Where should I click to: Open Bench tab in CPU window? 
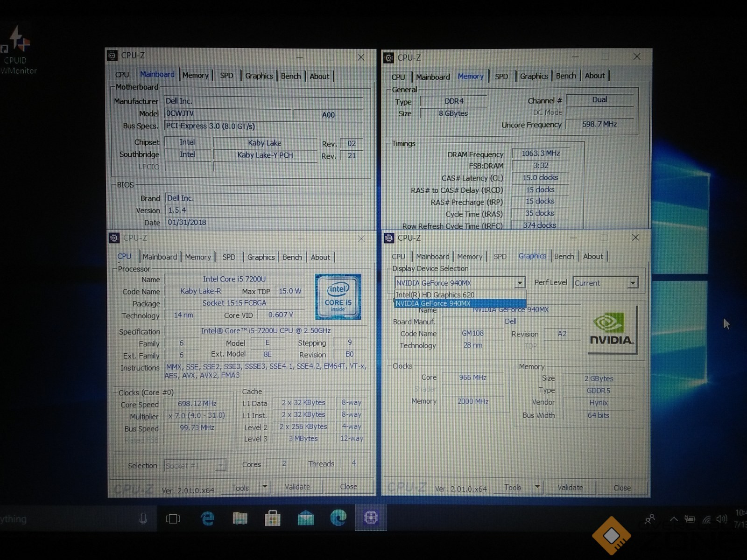pos(292,257)
